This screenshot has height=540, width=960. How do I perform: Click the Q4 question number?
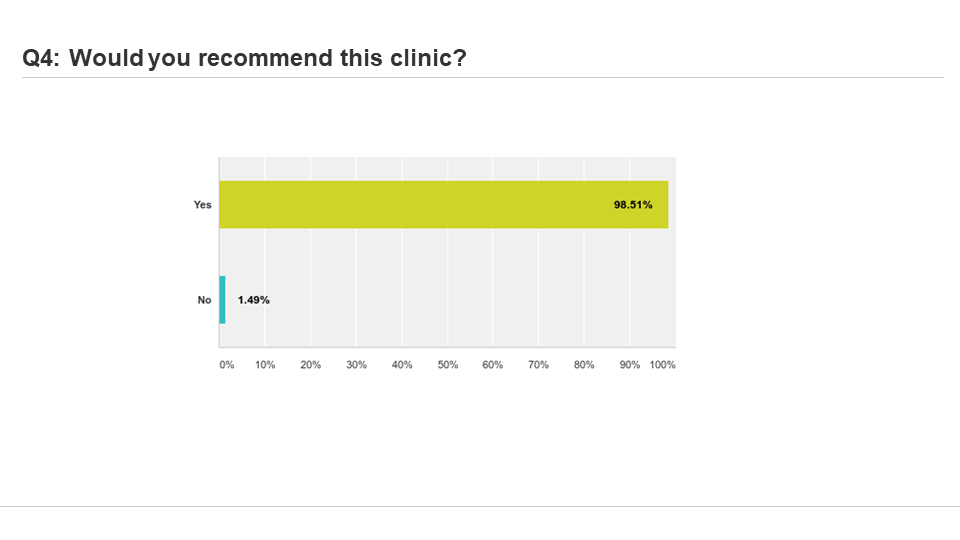[41, 58]
